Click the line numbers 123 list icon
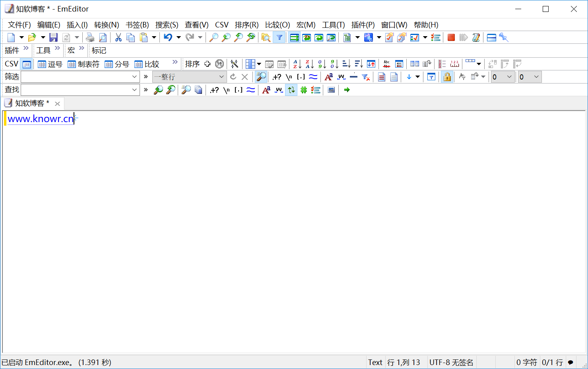The image size is (588, 369). 442,64
